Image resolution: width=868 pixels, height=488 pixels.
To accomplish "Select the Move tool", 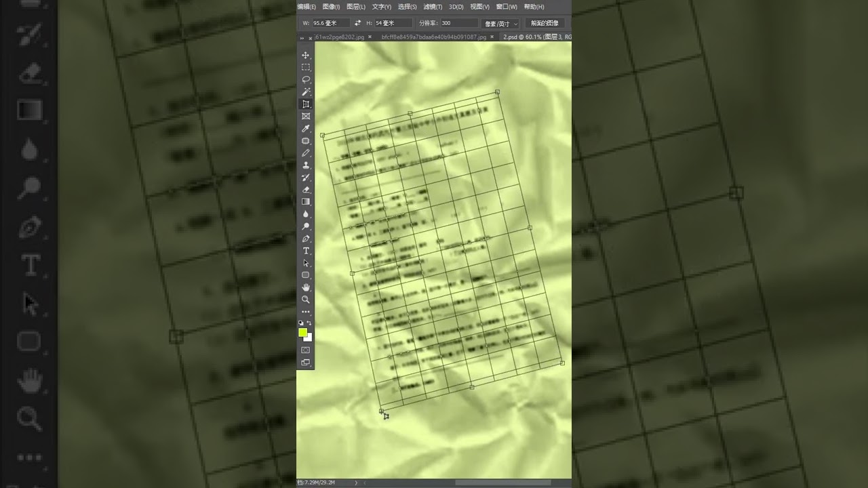I will tap(306, 55).
